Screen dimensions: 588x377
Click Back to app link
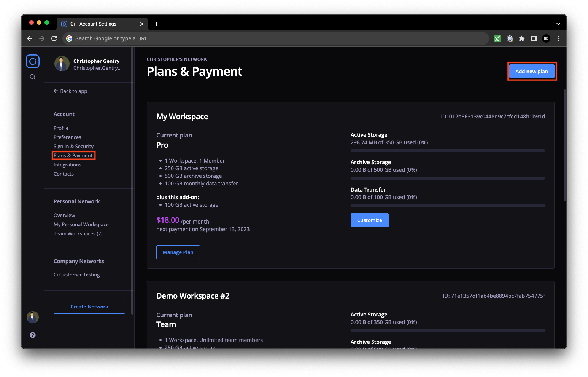(x=70, y=91)
